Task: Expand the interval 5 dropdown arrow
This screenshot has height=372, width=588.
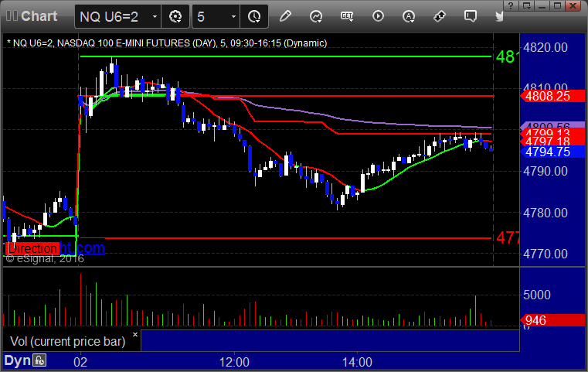Action: click(233, 16)
